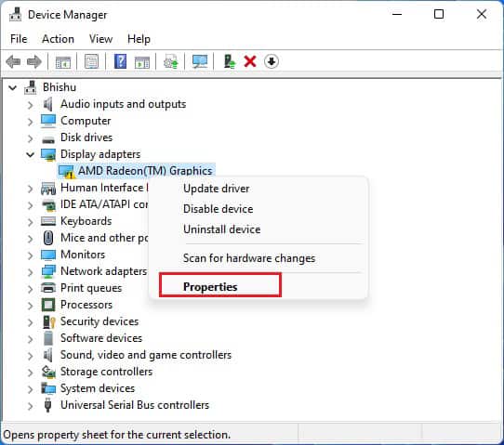Open the blue question-mark Help toolbar icon
Viewport: 504px width, 445px height.
point(120,61)
